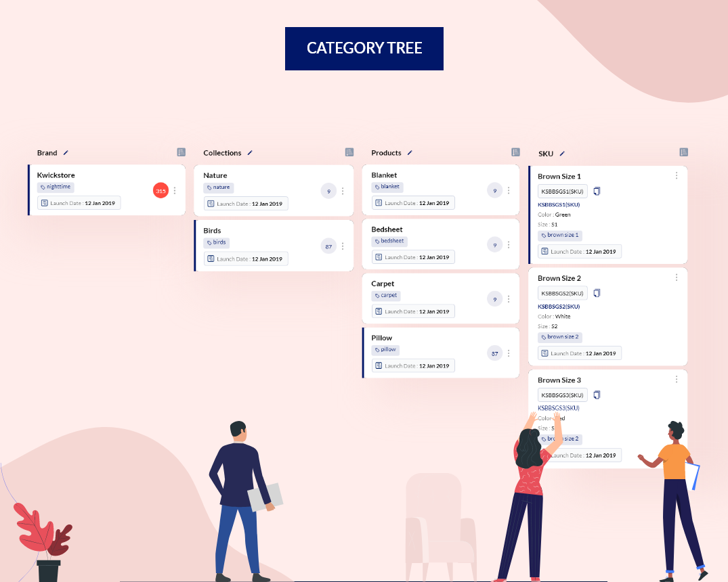Select the Bedsheet product card

tap(441, 244)
